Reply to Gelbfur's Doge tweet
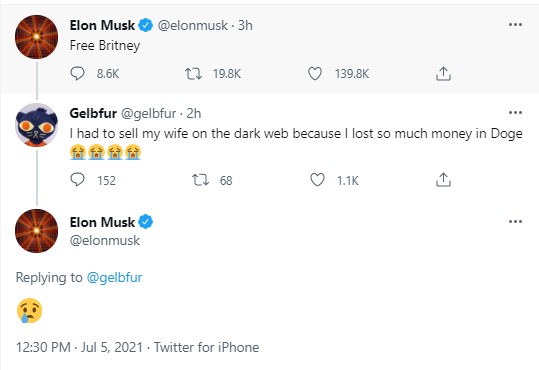 (x=77, y=179)
